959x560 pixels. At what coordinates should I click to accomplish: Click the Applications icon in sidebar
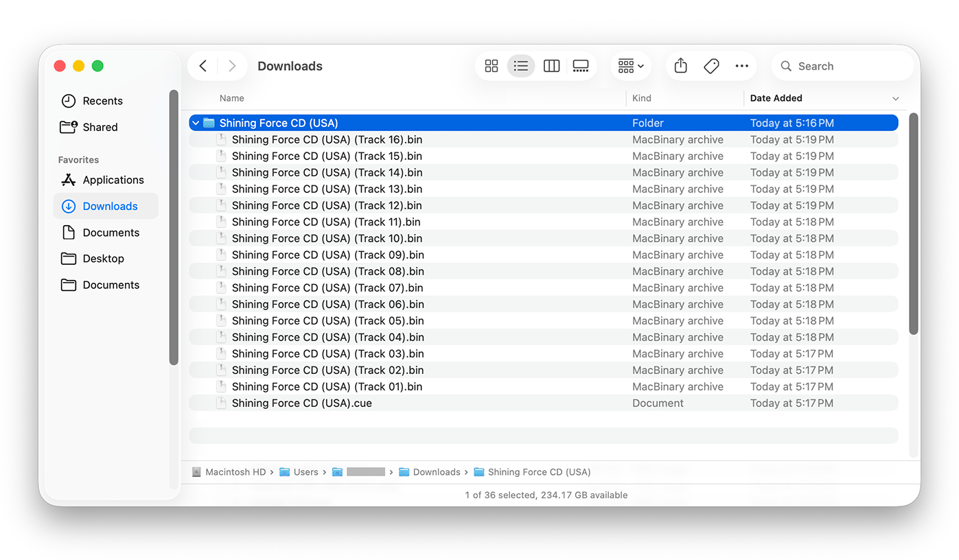pyautogui.click(x=69, y=180)
